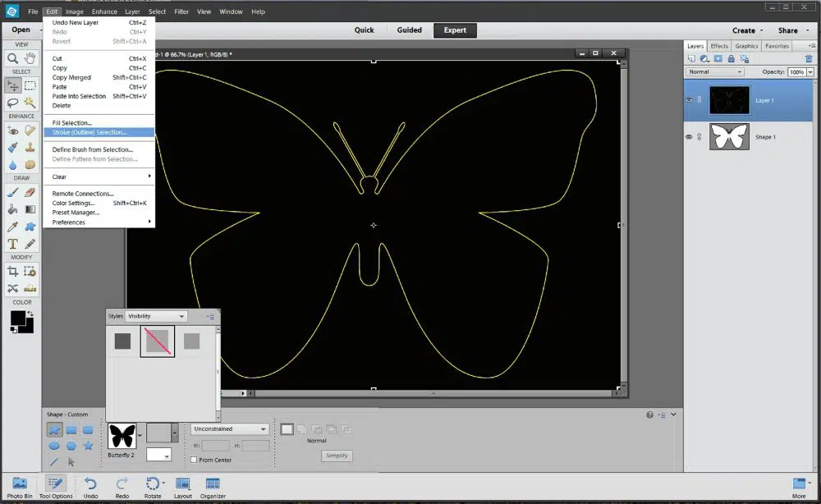Select the Crop tool
This screenshot has width=821, height=504.
click(13, 271)
